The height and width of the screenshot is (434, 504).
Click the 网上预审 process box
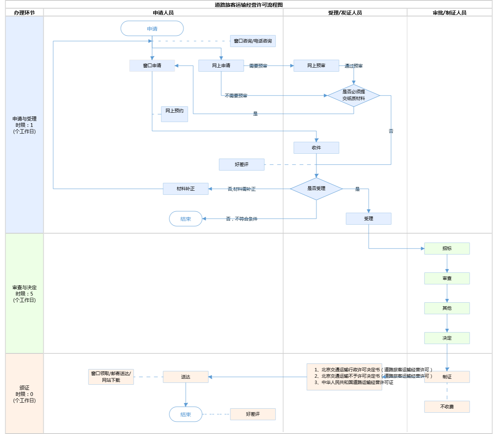[316, 66]
